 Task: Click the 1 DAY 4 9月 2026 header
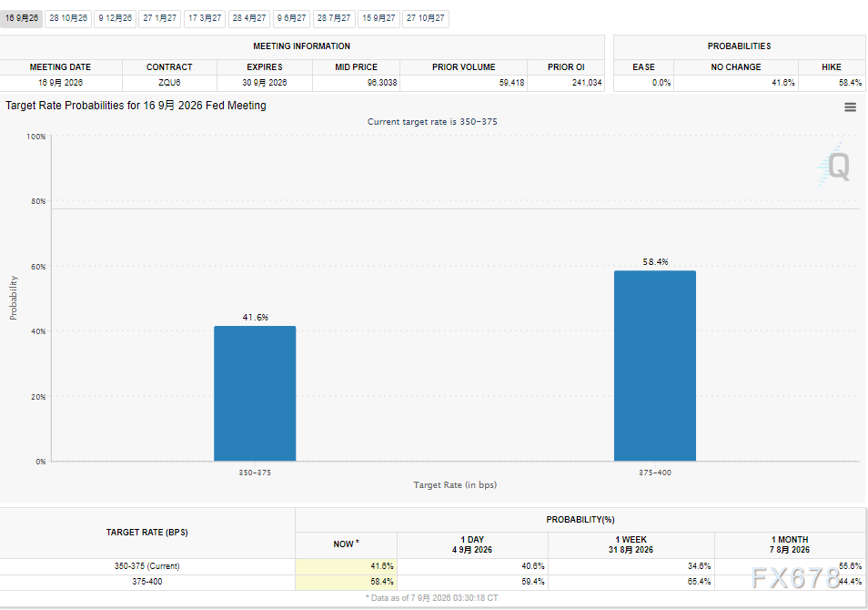point(472,544)
